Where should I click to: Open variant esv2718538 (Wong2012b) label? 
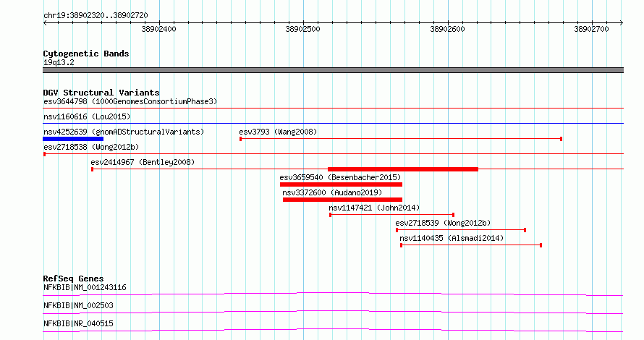tap(91, 147)
